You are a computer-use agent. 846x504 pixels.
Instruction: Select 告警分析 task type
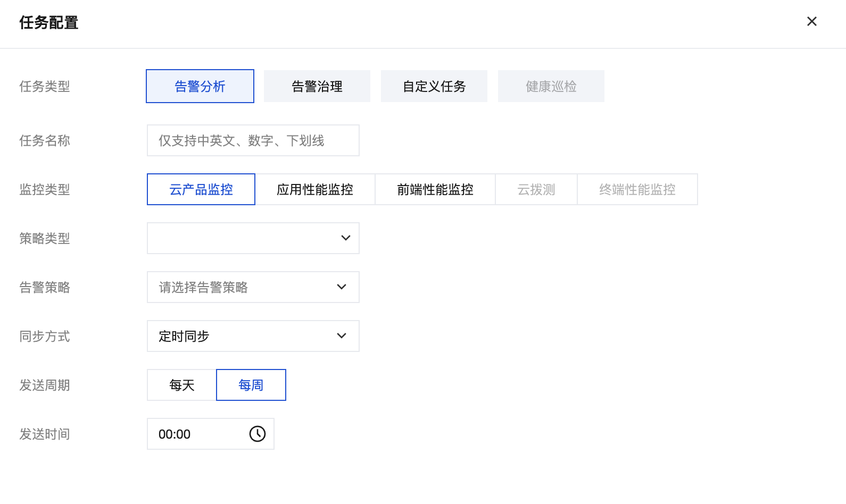point(200,86)
